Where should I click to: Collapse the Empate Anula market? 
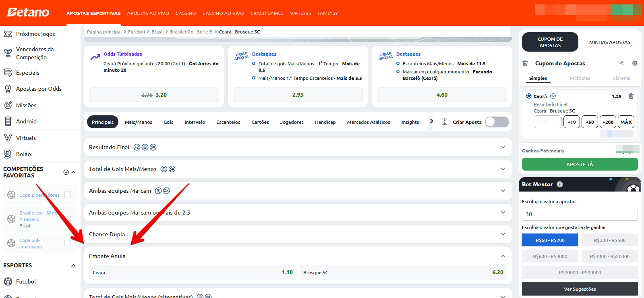pos(503,256)
